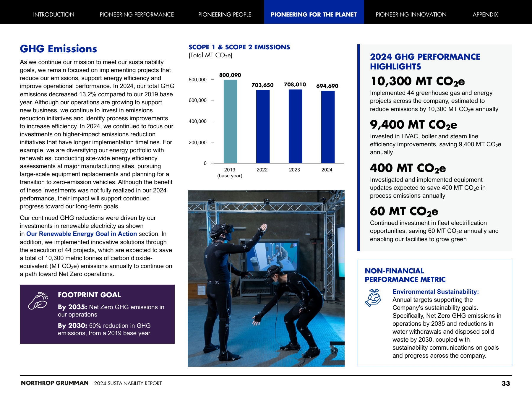Click the By 2030 goal text

pos(104,329)
